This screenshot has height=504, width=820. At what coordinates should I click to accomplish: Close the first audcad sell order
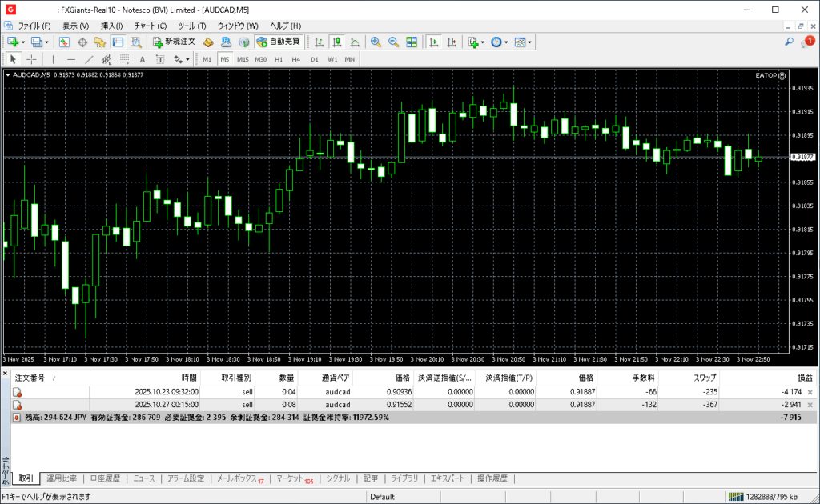pyautogui.click(x=810, y=392)
